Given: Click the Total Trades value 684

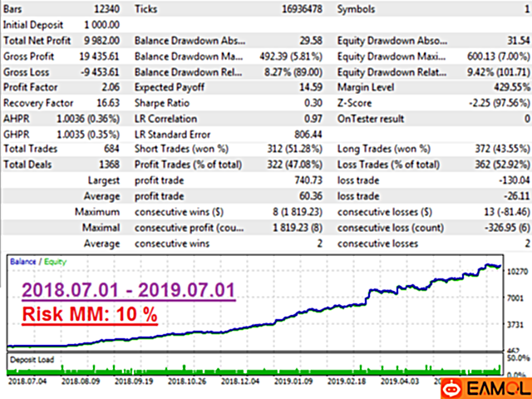Looking at the screenshot, I should [112, 149].
